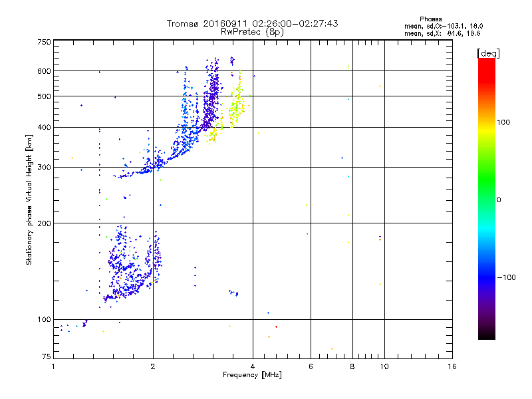
Task: Click the 'Phases' header label
Action: click(430, 19)
